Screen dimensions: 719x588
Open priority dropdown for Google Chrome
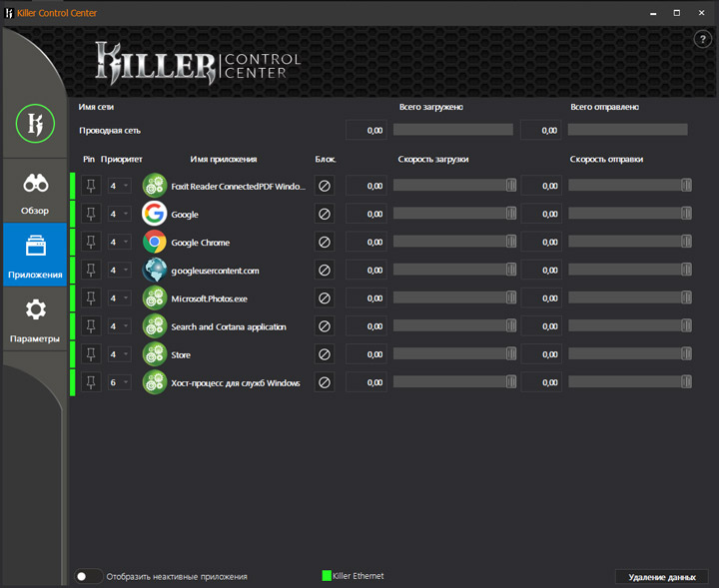coord(119,242)
